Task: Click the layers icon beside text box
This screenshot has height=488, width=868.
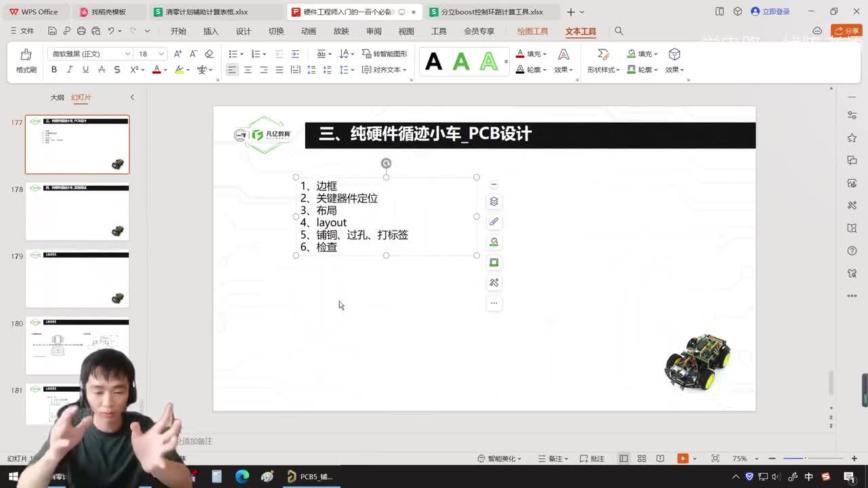Action: 494,201
